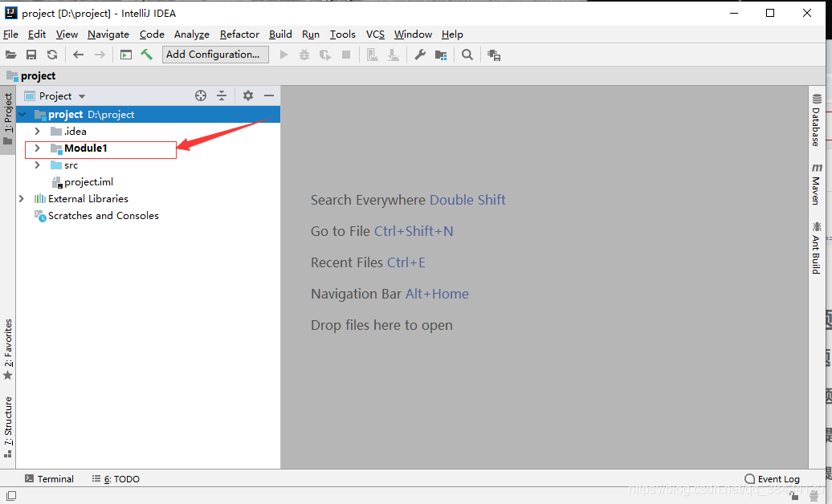Open the Code menu
This screenshot has height=504, width=832.
coord(152,34)
